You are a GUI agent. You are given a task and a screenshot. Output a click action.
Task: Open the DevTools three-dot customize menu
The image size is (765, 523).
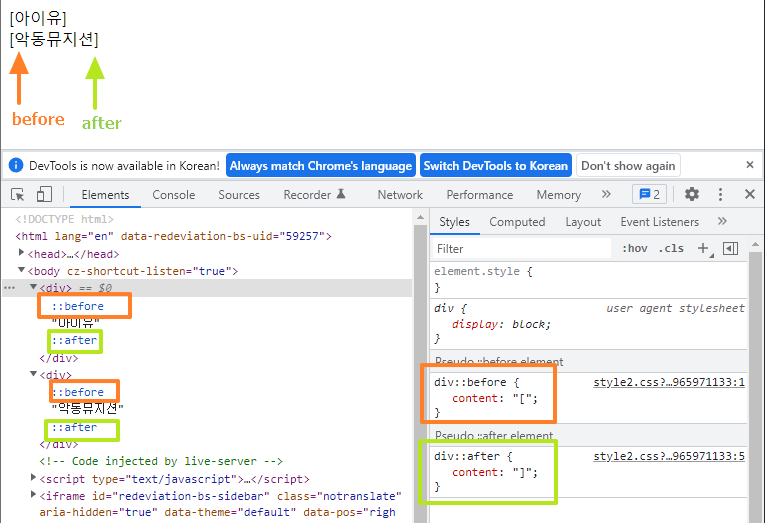click(x=720, y=194)
